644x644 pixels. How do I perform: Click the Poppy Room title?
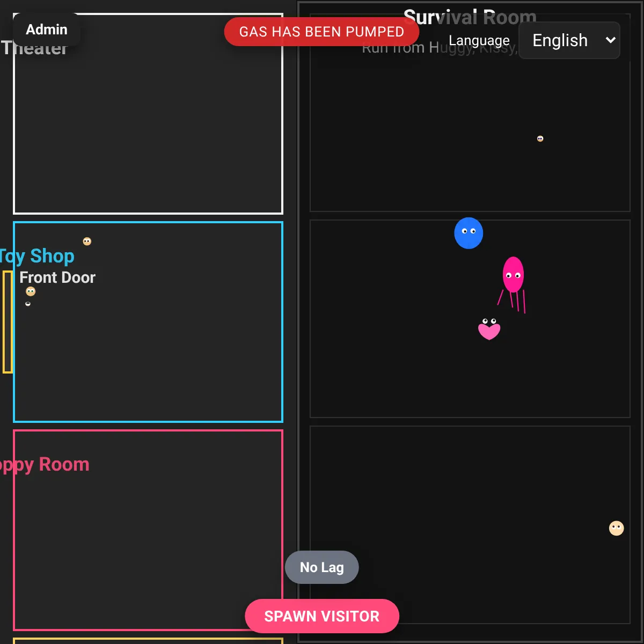(45, 464)
